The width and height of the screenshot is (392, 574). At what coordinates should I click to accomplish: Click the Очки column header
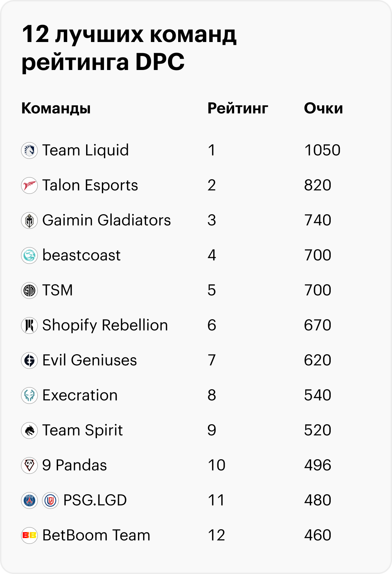click(x=323, y=108)
